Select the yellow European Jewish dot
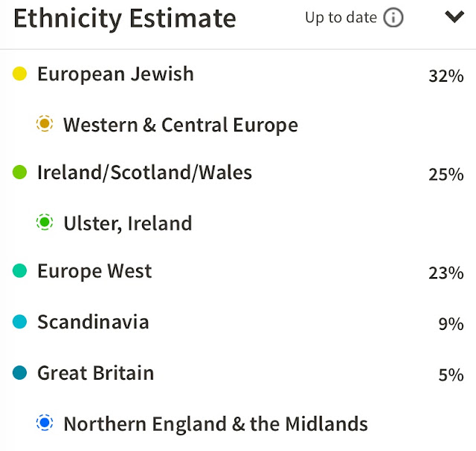This screenshot has width=476, height=451. (x=20, y=74)
